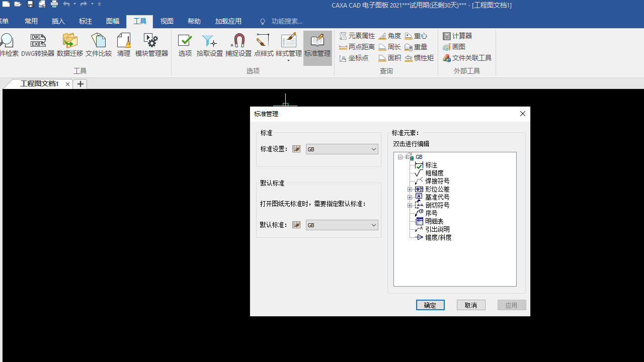Switch to the 视图 ribbon tab
This screenshot has height=362, width=644.
click(167, 21)
